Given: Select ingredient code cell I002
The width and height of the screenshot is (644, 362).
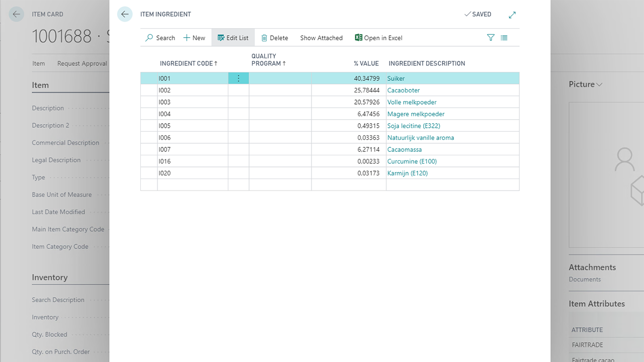Looking at the screenshot, I should (x=193, y=90).
